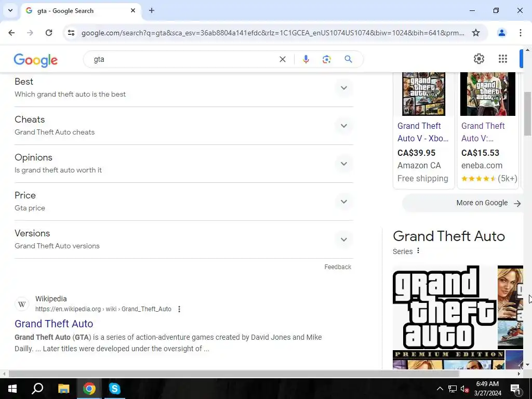
Task: Open 'Grand Theft Auto V:...' eneba product link
Action: click(x=483, y=132)
